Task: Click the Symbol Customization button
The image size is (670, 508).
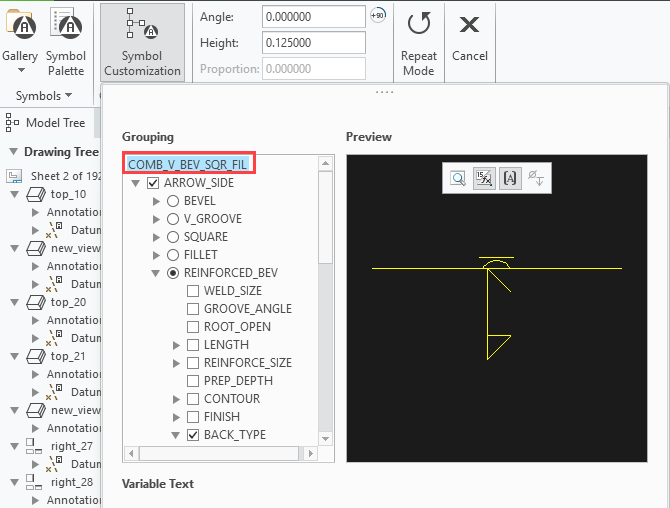Action: 142,42
